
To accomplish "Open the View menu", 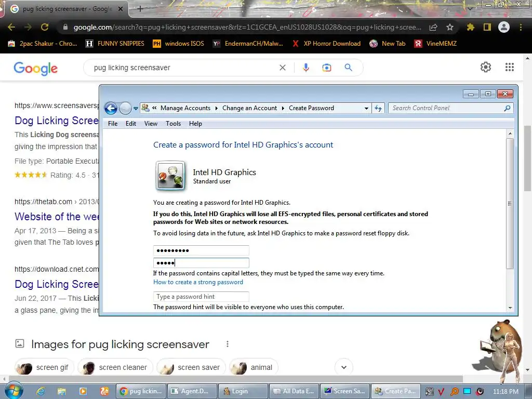I will pyautogui.click(x=151, y=124).
